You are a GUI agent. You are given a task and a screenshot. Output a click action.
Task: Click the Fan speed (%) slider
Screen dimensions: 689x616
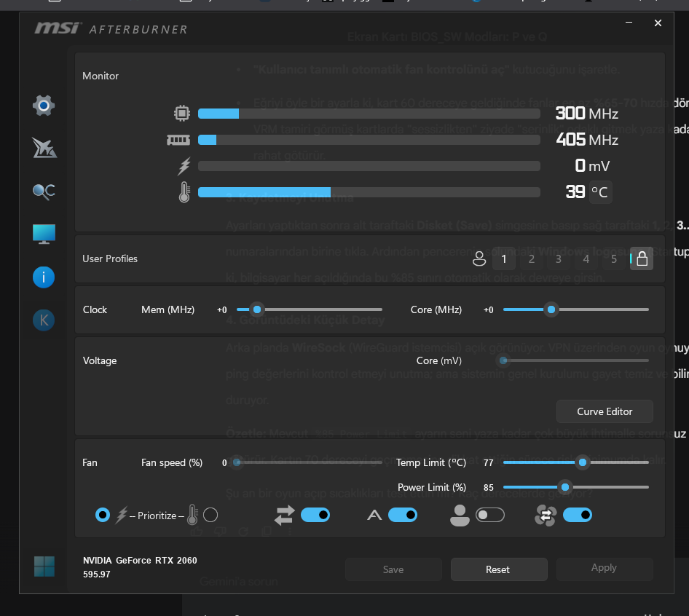309,462
